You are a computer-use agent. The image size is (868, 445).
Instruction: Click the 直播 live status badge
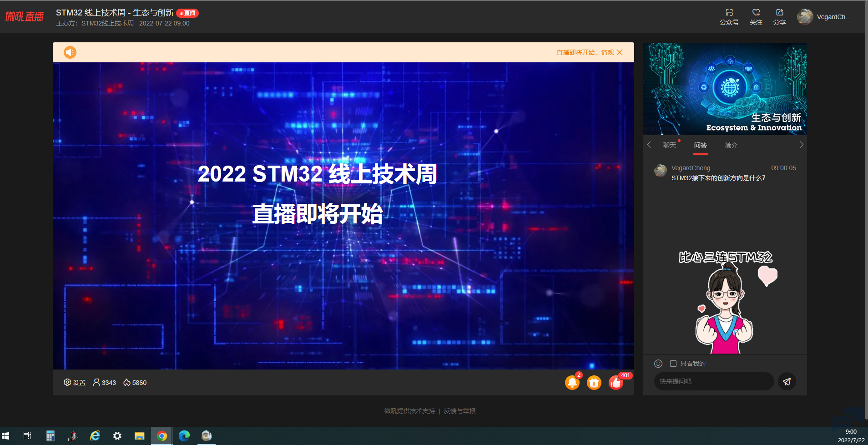click(x=187, y=13)
